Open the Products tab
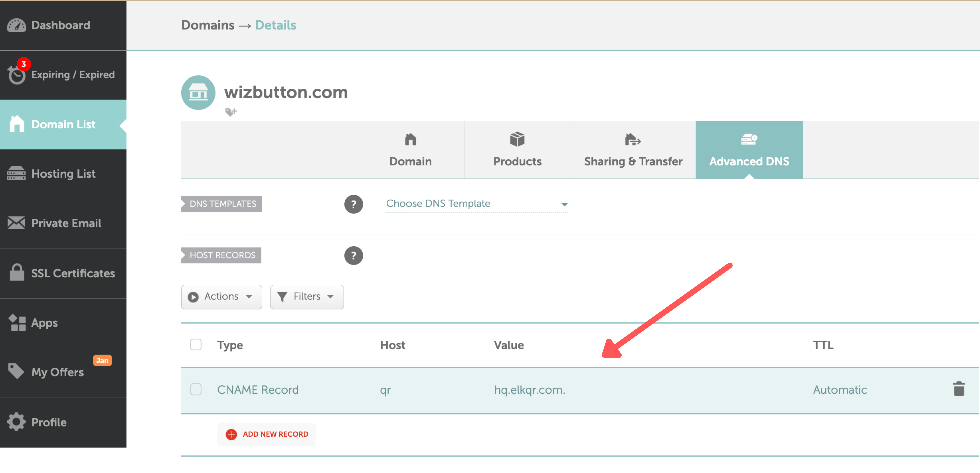Viewport: 980px width, 473px height. click(x=517, y=150)
